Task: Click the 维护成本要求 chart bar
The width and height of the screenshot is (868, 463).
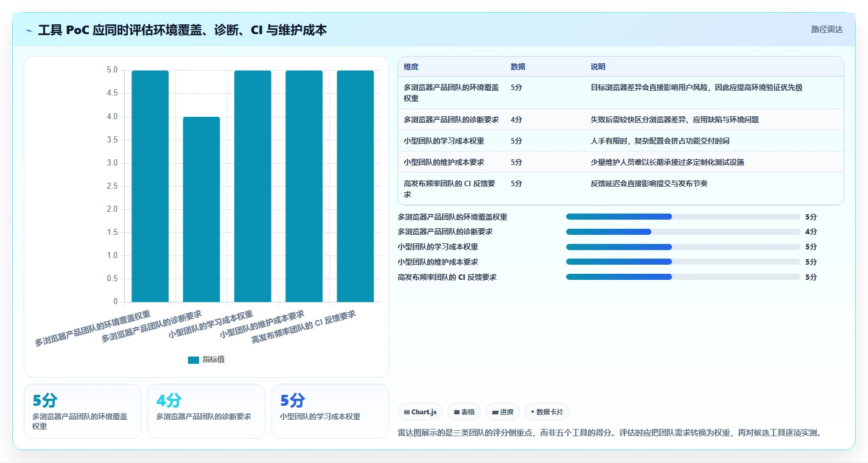Action: coord(304,186)
